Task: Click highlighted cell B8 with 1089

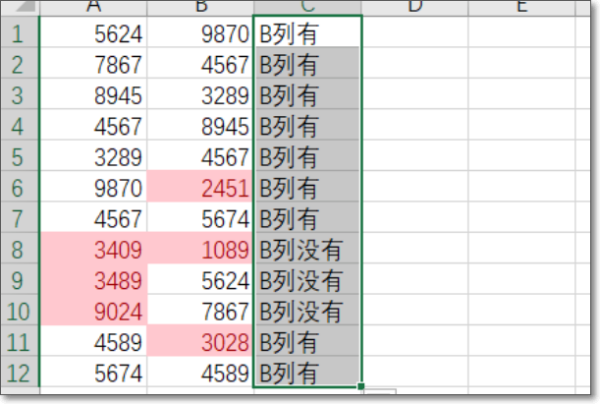Action: coord(200,248)
